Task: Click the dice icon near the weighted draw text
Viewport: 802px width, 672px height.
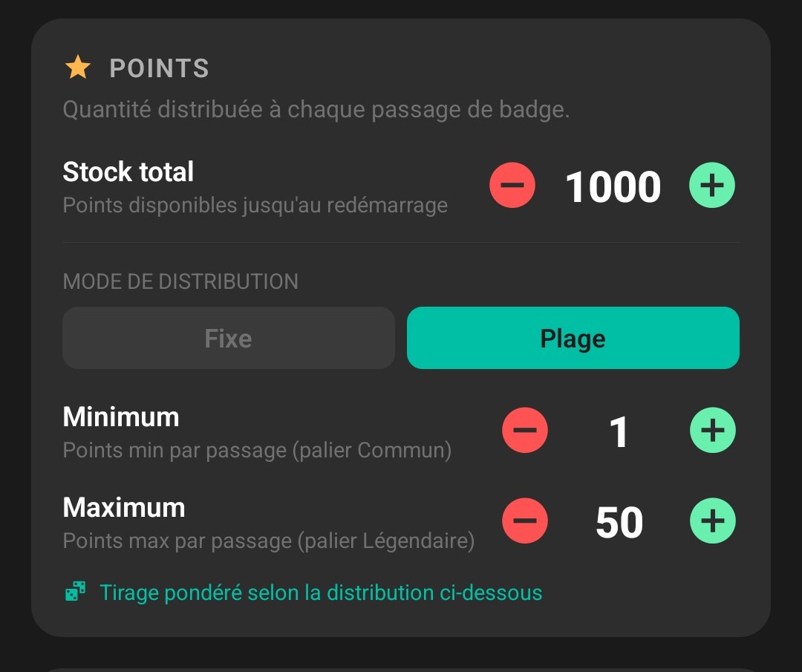Action: pos(74,592)
